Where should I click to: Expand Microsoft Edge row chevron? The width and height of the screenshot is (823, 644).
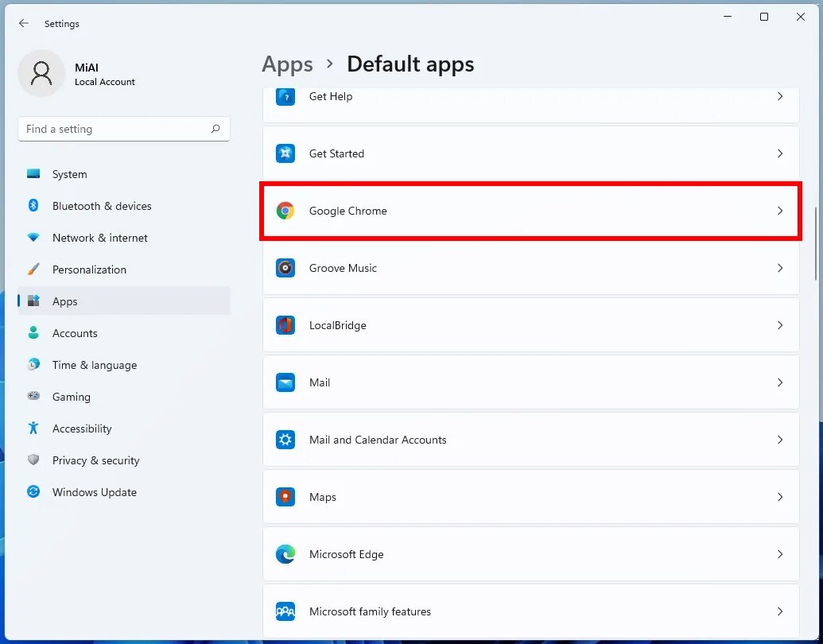[780, 554]
